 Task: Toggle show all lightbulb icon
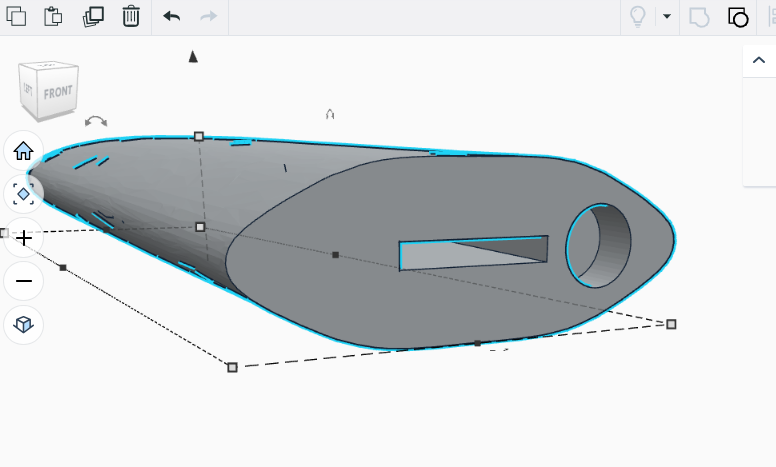click(x=637, y=16)
